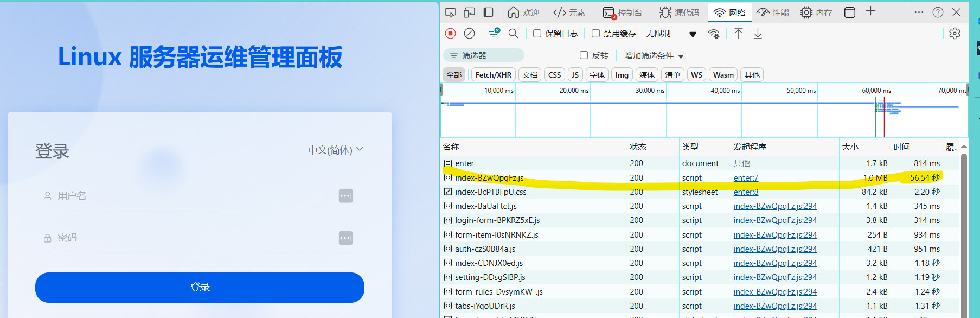This screenshot has width=980, height=318.
Task: Open the network search magnifier icon
Action: coord(513,34)
